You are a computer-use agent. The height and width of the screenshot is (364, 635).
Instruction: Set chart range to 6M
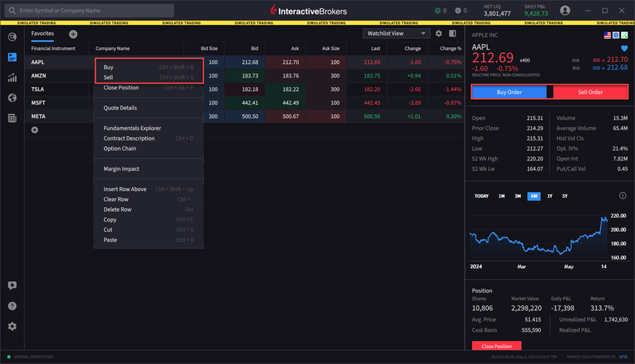tap(534, 196)
